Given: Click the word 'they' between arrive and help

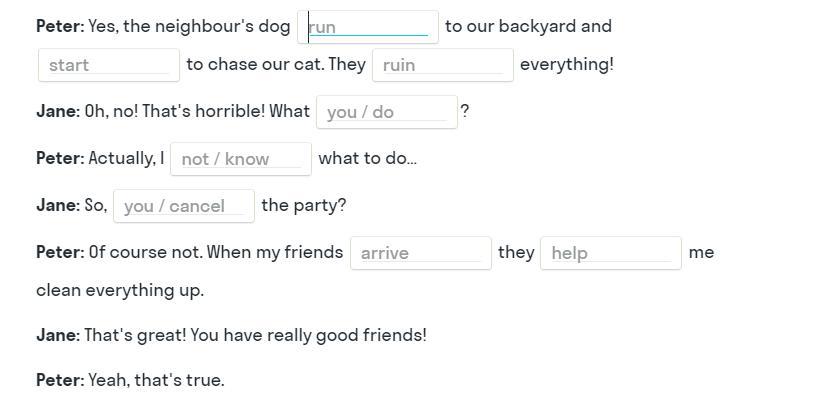Looking at the screenshot, I should (x=516, y=253).
